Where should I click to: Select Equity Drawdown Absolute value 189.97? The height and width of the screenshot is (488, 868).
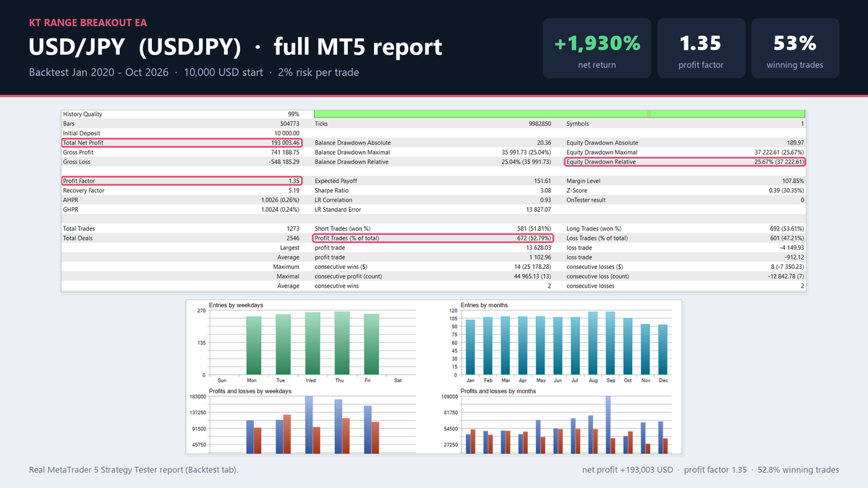coord(795,143)
